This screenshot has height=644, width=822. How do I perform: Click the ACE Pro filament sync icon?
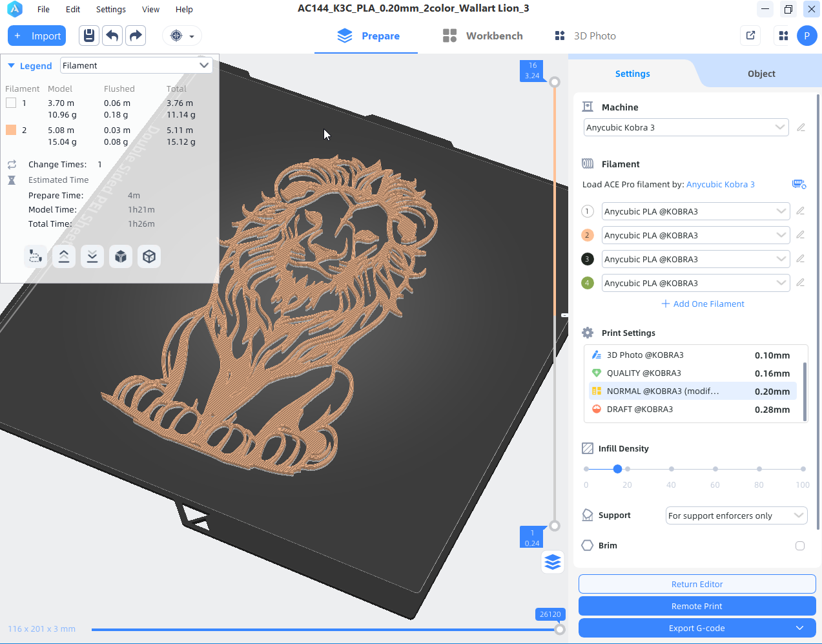click(x=799, y=184)
